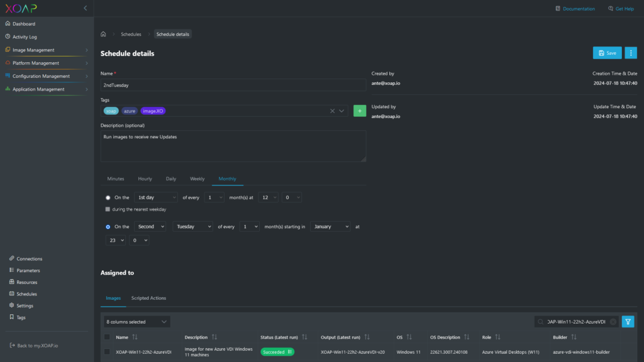Switch to the Daily tab
This screenshot has width=644, height=362.
point(171,179)
